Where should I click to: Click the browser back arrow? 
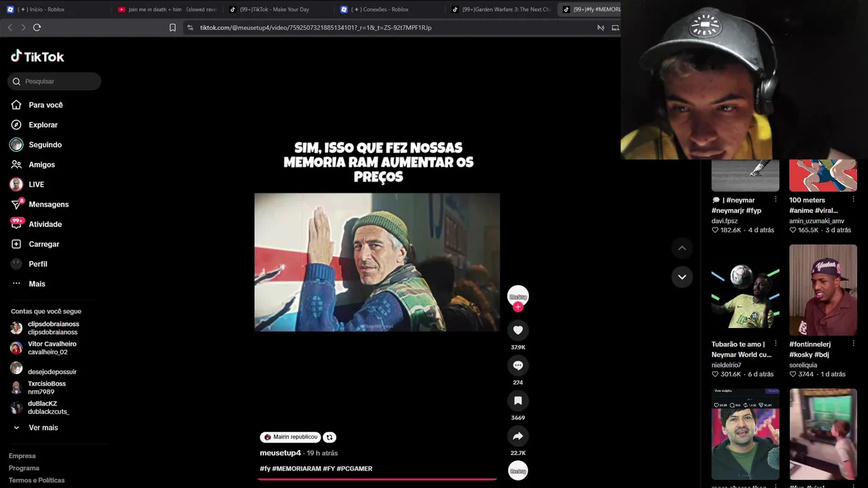(x=9, y=27)
